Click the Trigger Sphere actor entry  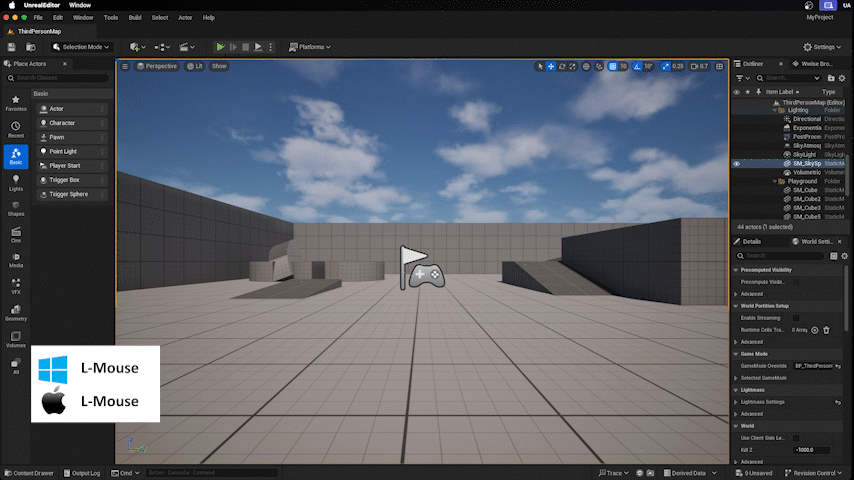[72, 194]
